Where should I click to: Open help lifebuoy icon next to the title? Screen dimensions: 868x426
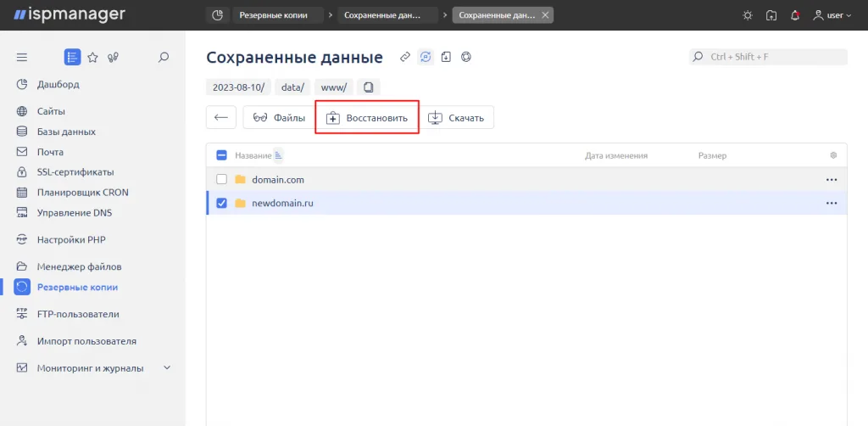[466, 57]
